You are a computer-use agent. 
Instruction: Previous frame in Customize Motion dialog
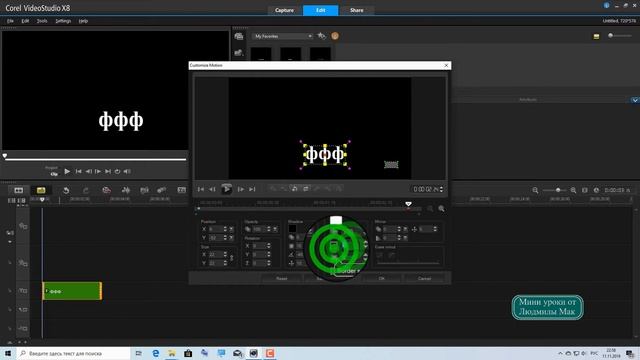coord(212,189)
